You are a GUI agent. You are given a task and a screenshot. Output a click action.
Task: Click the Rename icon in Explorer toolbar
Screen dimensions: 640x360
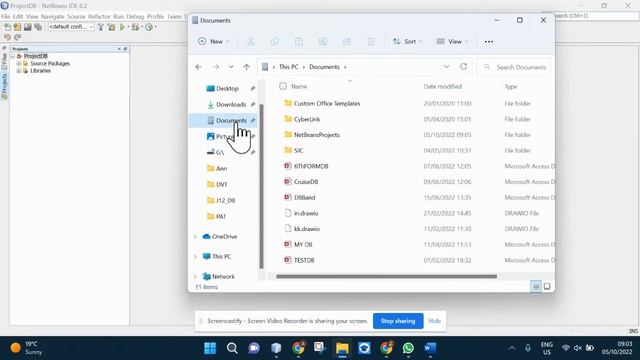(x=323, y=42)
